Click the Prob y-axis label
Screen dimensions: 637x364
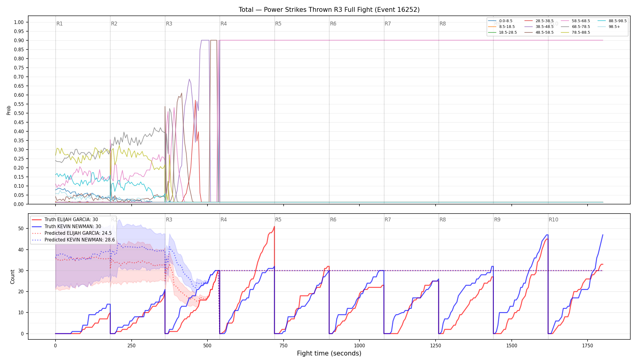tap(9, 110)
